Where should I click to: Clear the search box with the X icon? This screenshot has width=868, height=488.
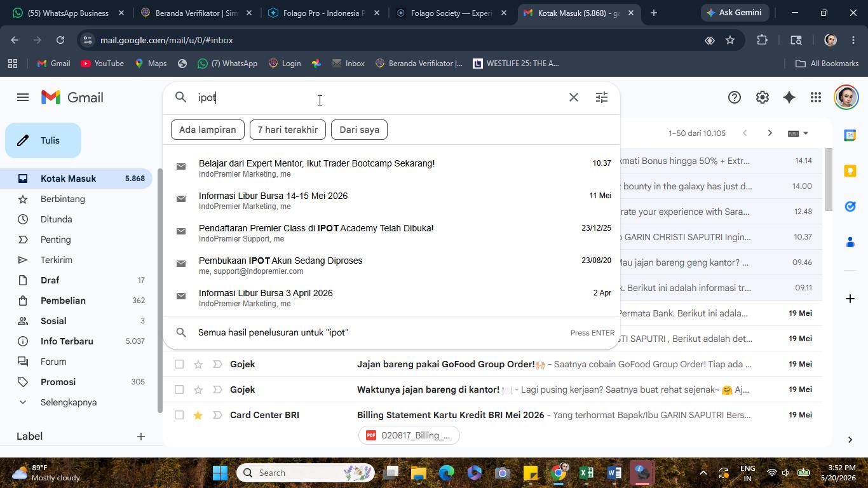coord(573,97)
